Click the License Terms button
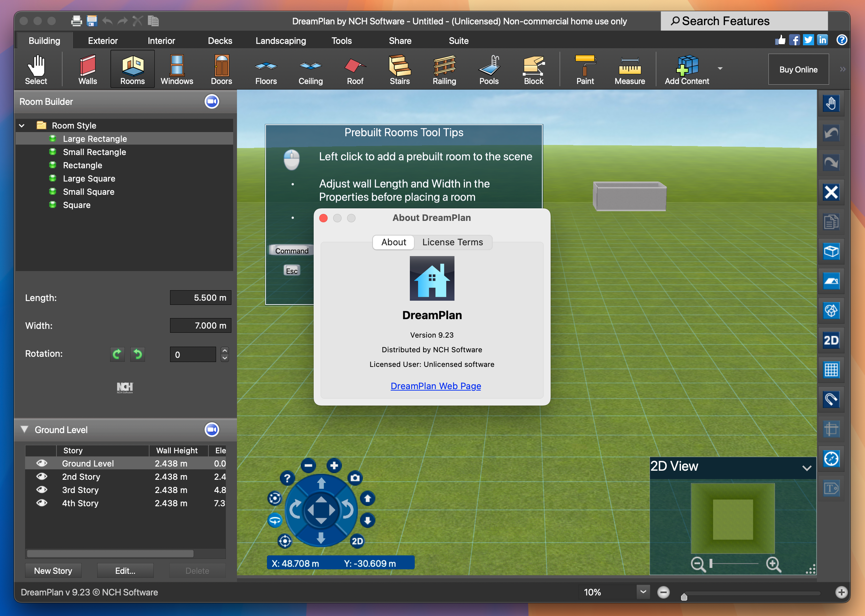Viewport: 865px width, 616px height. (452, 241)
